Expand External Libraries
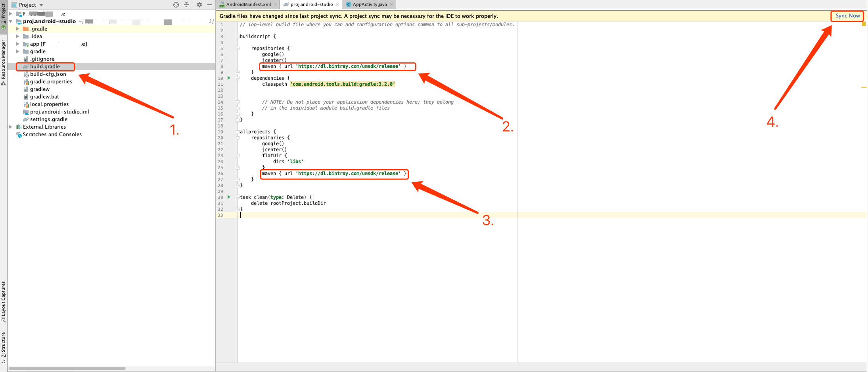 coord(11,127)
